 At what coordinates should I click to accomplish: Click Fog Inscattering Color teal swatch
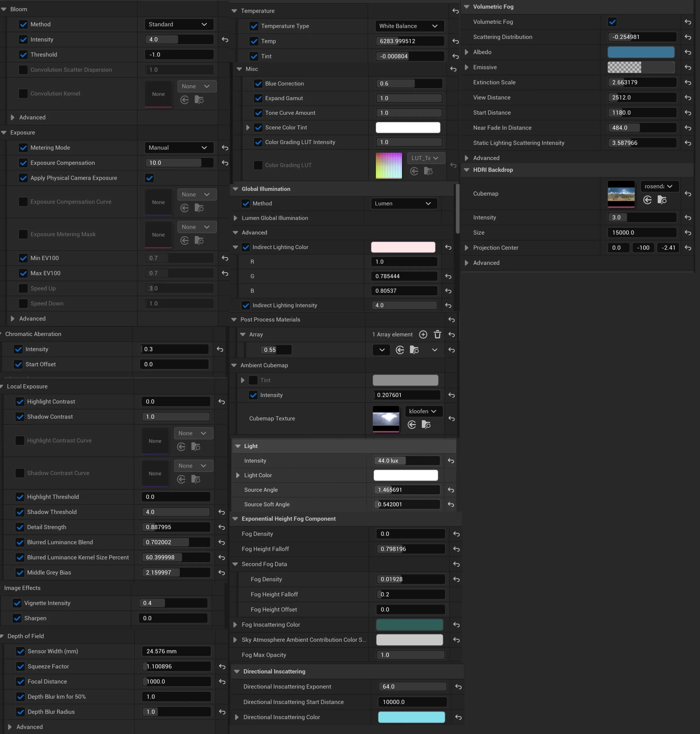pyautogui.click(x=409, y=625)
